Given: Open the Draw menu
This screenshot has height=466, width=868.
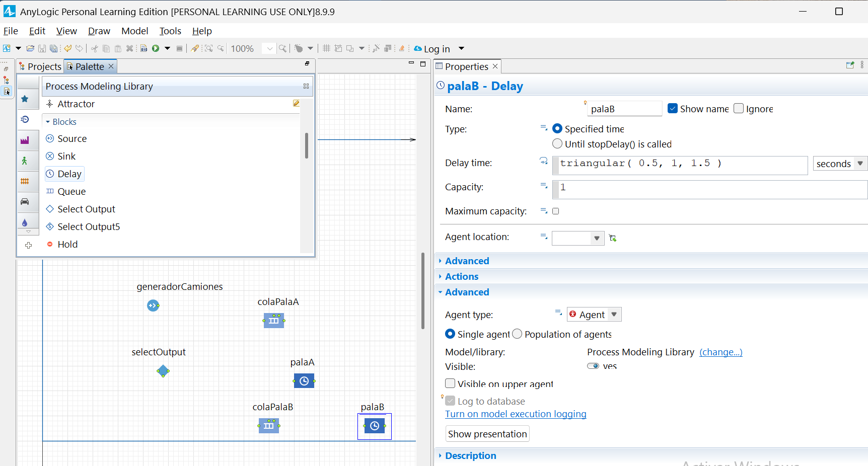Looking at the screenshot, I should [x=99, y=31].
